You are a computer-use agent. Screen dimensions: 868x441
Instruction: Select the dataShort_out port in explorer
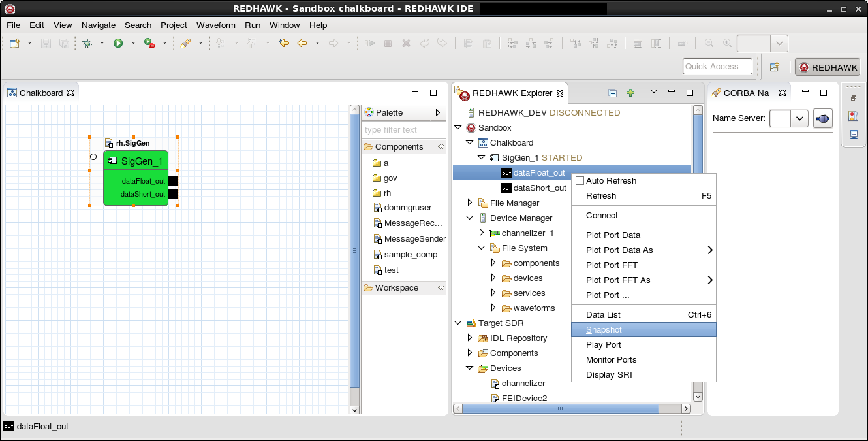539,188
